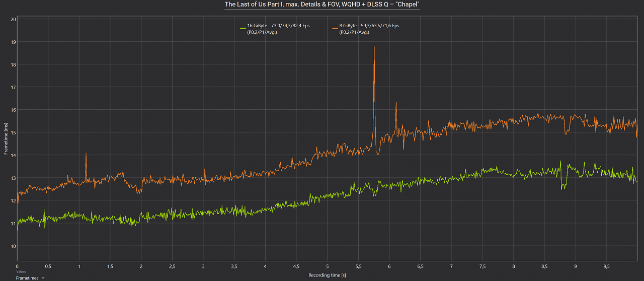The width and height of the screenshot is (644, 281).
Task: Click the green line's sharp dip after 8,5
Action: point(562,188)
